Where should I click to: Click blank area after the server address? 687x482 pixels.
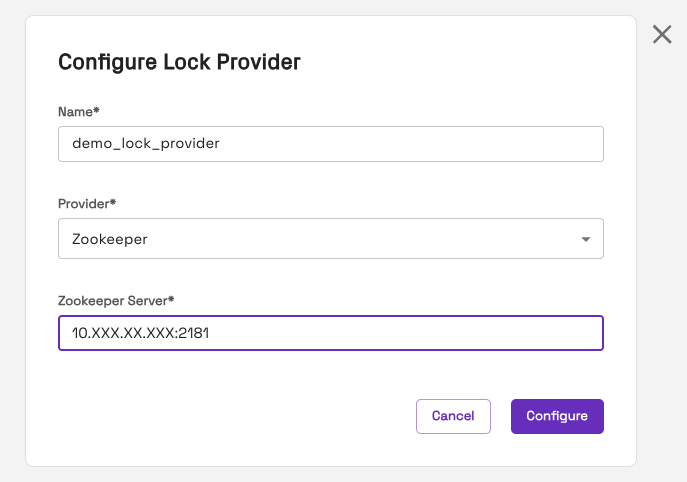coord(420,334)
